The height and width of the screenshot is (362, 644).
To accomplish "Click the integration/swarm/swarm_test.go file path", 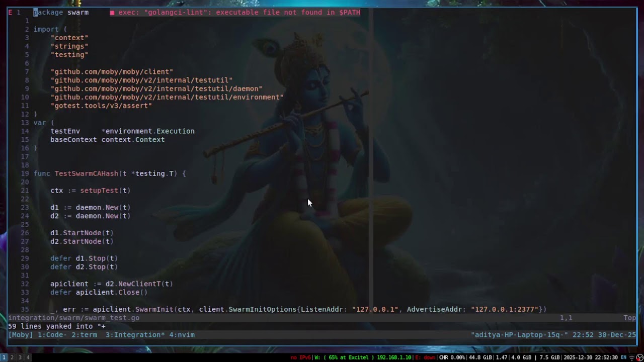I will tap(73, 318).
